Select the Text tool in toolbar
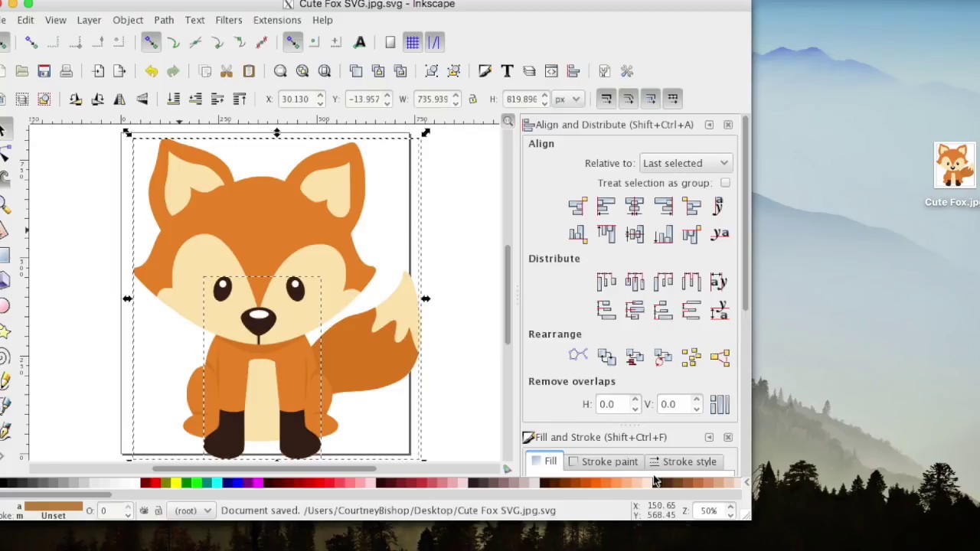980x551 pixels. 507,71
